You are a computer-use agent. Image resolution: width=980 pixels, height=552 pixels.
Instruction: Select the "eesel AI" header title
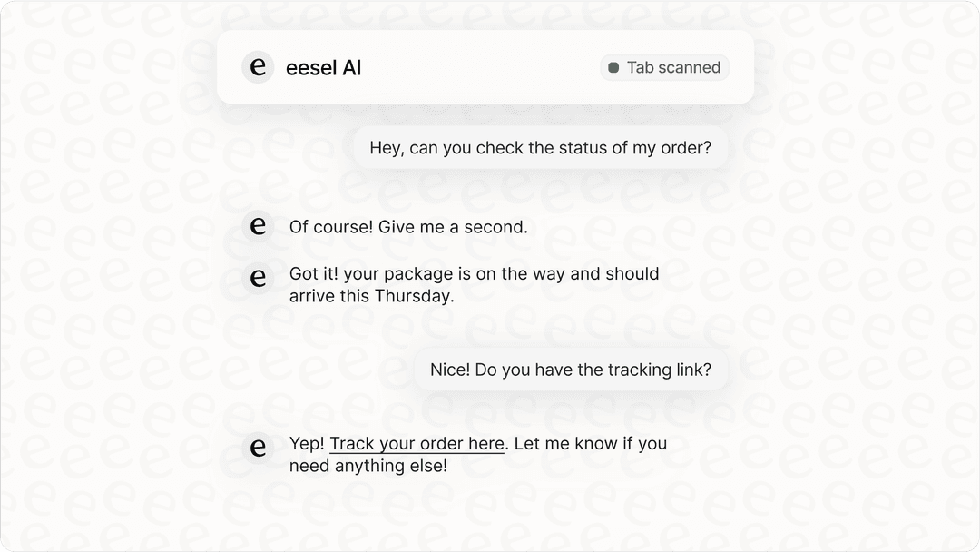click(324, 67)
